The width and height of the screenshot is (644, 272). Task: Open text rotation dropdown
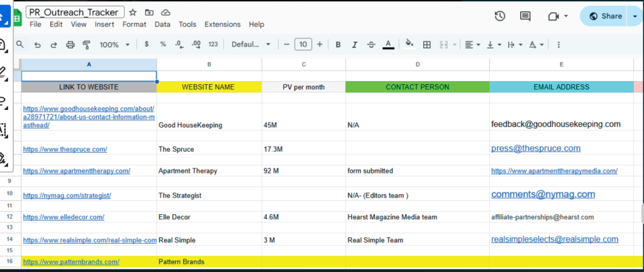(536, 45)
